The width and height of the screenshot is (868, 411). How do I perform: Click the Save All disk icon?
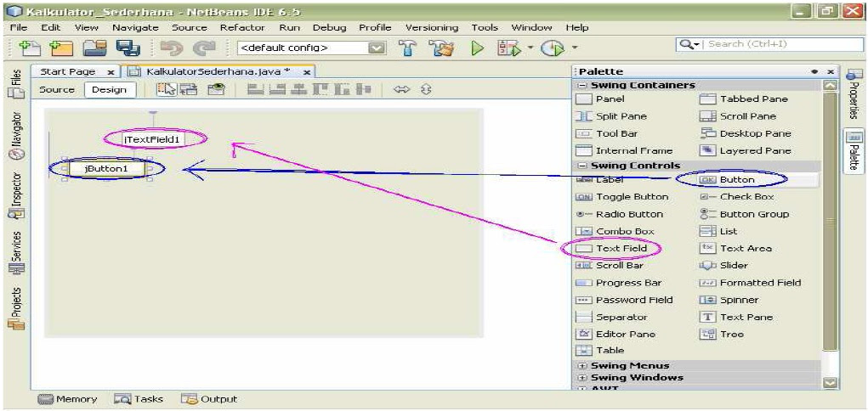point(128,48)
